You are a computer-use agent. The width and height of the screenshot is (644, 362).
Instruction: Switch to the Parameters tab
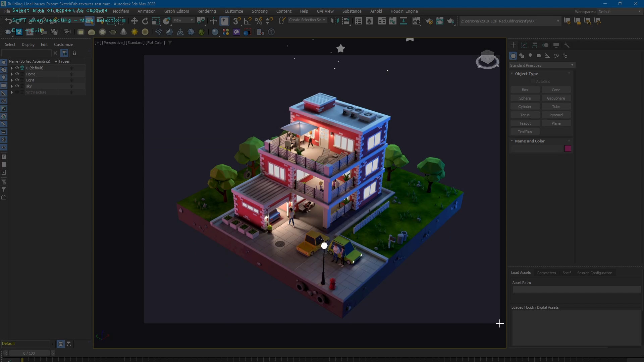click(x=546, y=273)
